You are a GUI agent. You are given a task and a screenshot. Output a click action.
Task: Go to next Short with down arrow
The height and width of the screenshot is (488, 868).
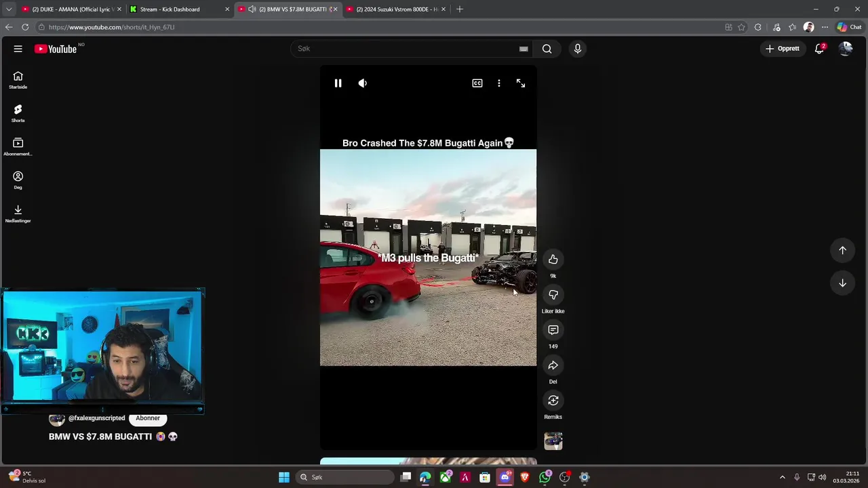842,283
